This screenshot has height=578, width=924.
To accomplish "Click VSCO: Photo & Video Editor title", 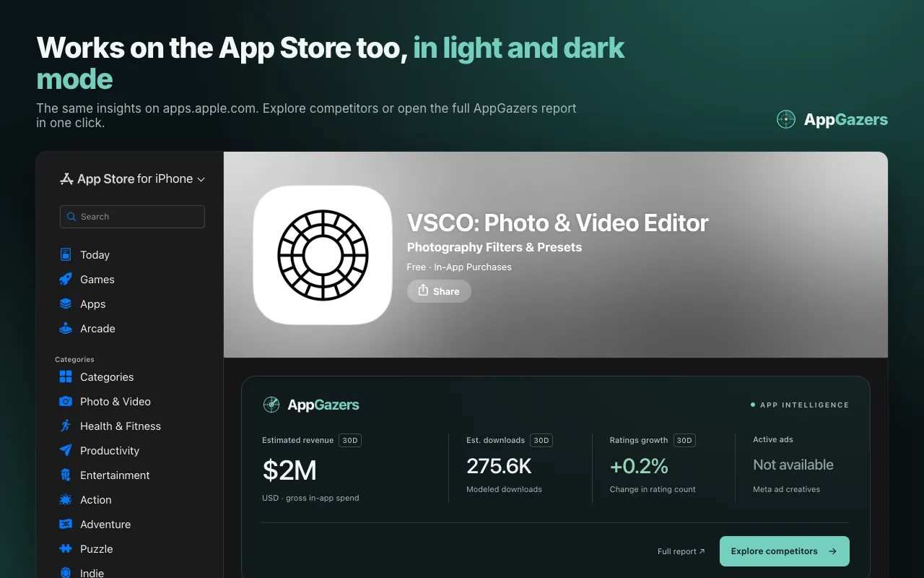I will click(x=558, y=223).
